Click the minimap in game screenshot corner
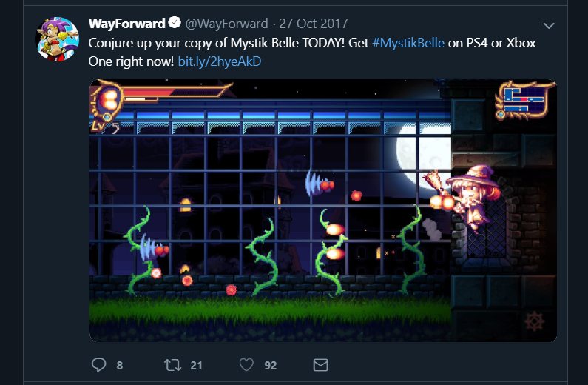 pos(524,100)
